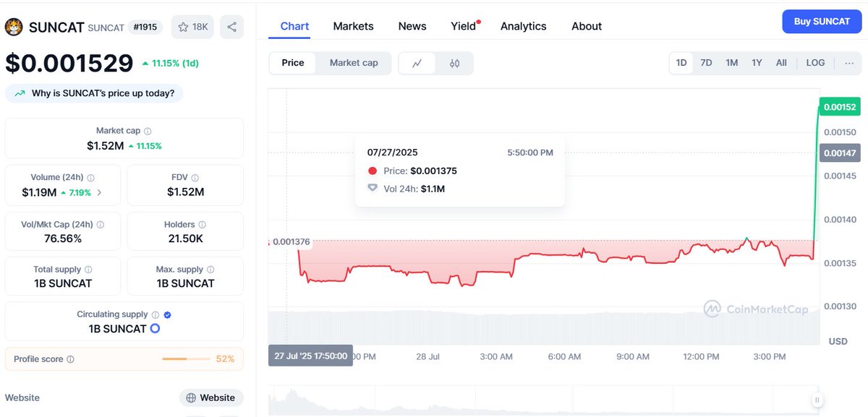
Task: Expand volume details arrow next to 7.19%
Action: 99,193
